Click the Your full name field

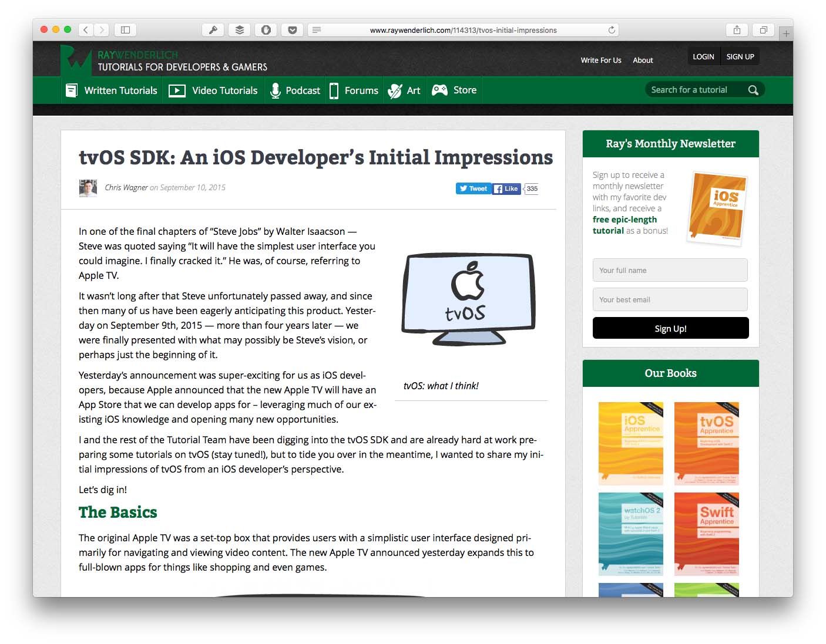coord(670,270)
